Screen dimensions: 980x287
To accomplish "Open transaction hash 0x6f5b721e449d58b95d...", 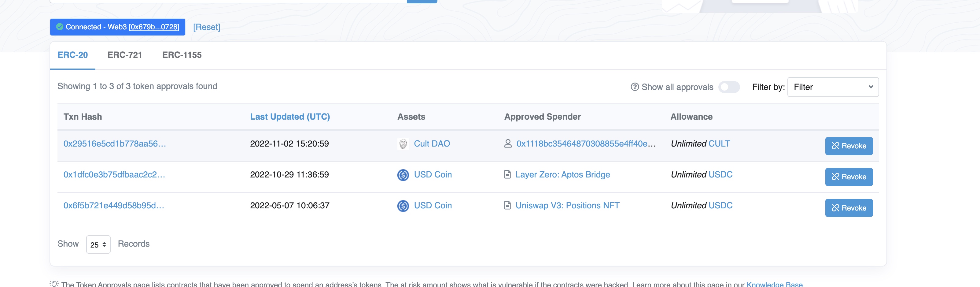I will point(114,205).
